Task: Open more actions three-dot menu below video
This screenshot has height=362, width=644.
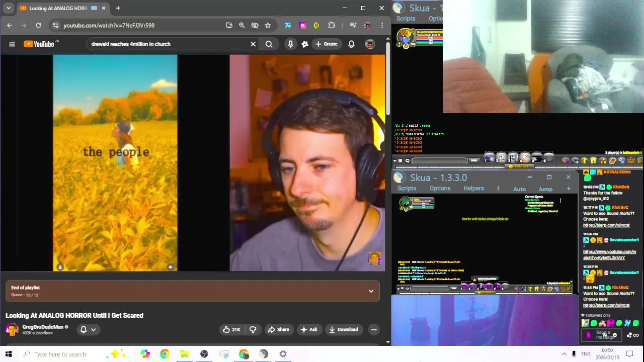Action: [x=374, y=329]
